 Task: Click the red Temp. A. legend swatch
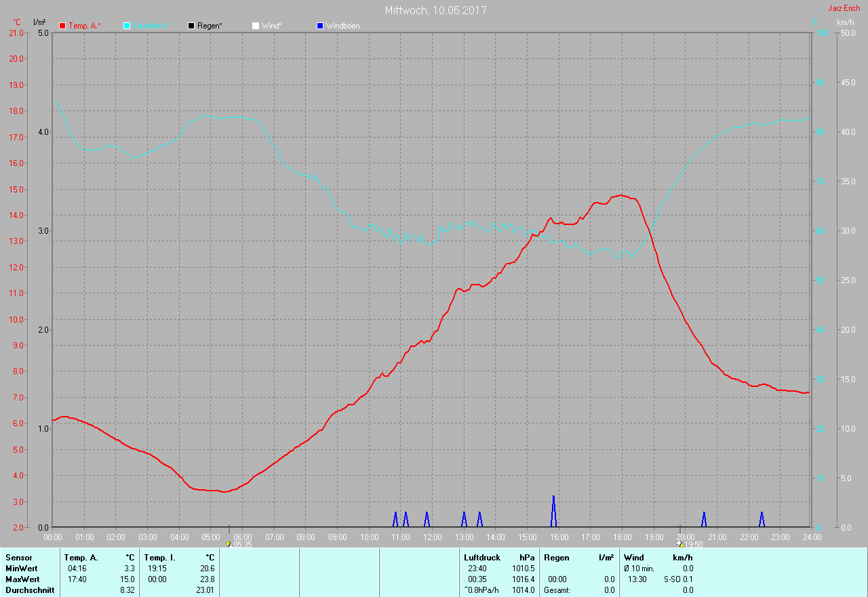point(63,26)
